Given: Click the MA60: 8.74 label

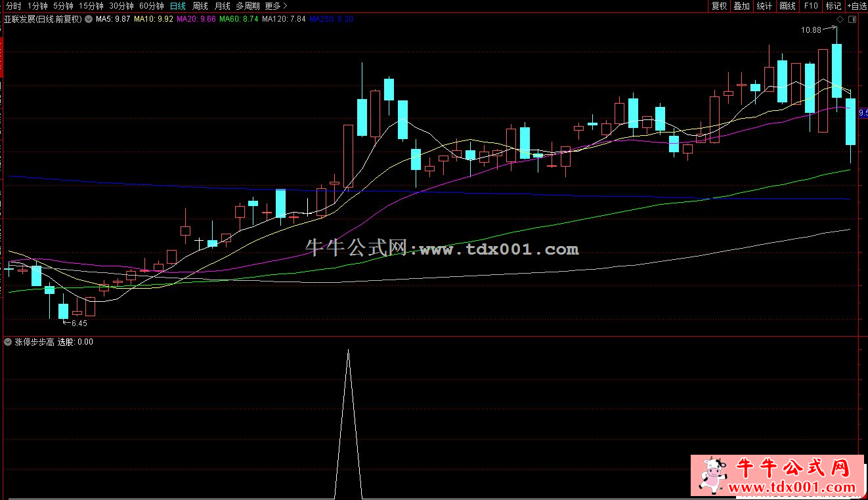Looking at the screenshot, I should point(239,19).
